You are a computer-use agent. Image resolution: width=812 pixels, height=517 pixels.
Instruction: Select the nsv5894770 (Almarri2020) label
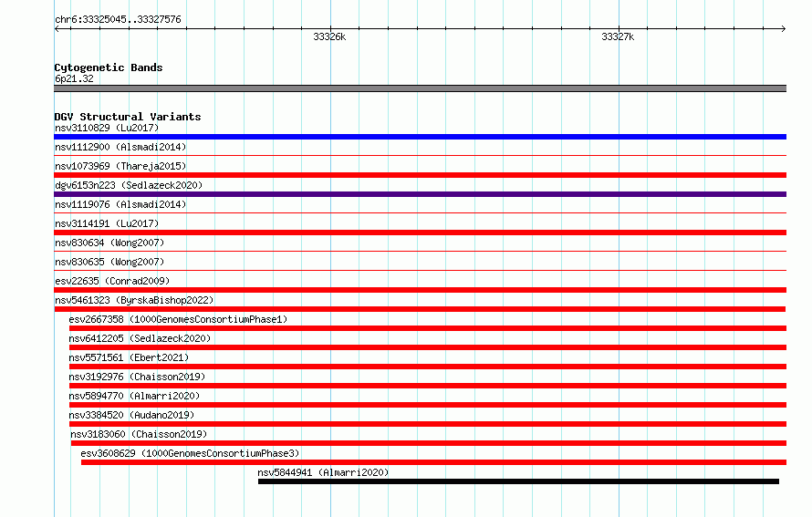click(134, 396)
